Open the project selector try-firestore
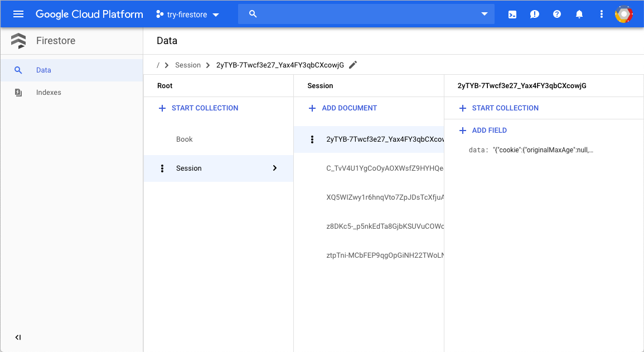 coord(187,14)
